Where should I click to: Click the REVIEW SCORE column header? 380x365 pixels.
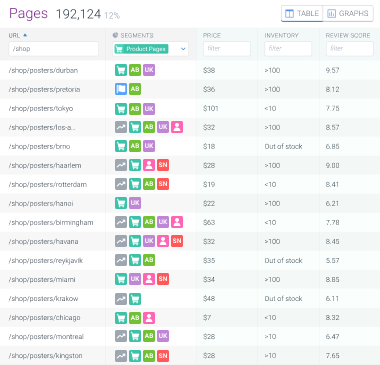pyautogui.click(x=348, y=35)
